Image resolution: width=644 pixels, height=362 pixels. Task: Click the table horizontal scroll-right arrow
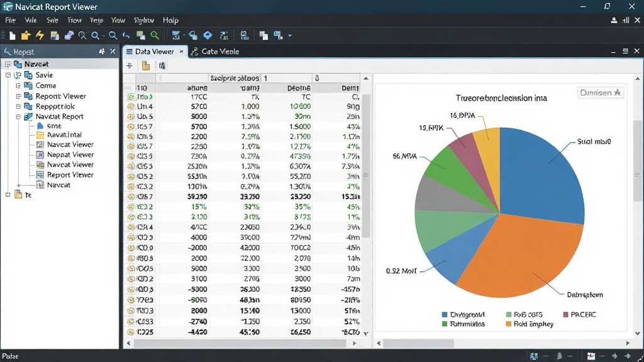coord(355,343)
